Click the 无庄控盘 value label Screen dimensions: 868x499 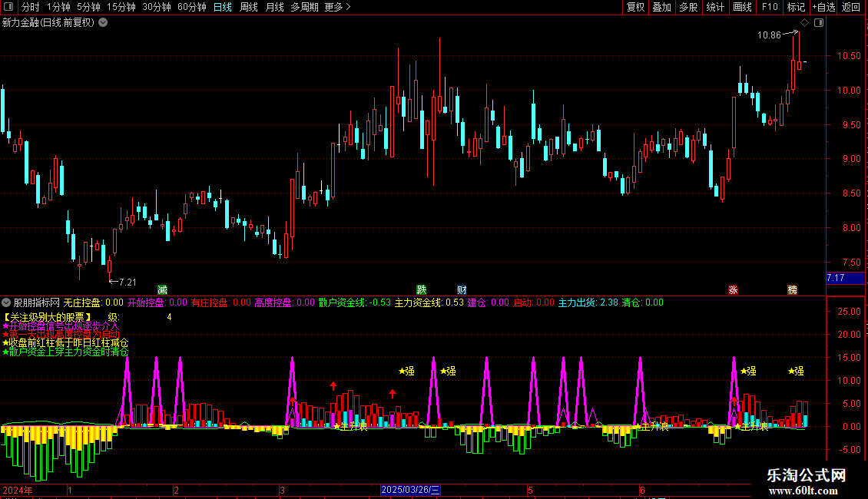[x=93, y=302]
